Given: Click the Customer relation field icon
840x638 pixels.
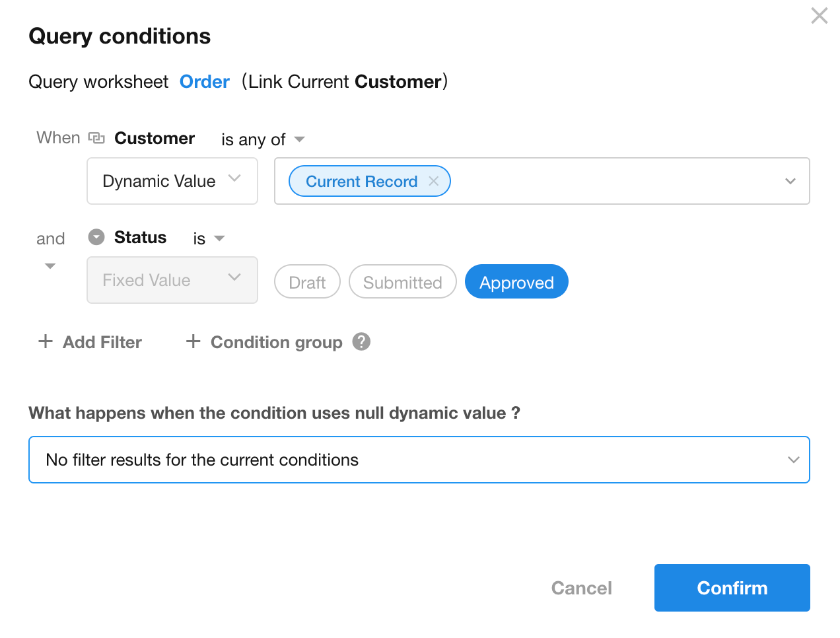Looking at the screenshot, I should click(96, 138).
